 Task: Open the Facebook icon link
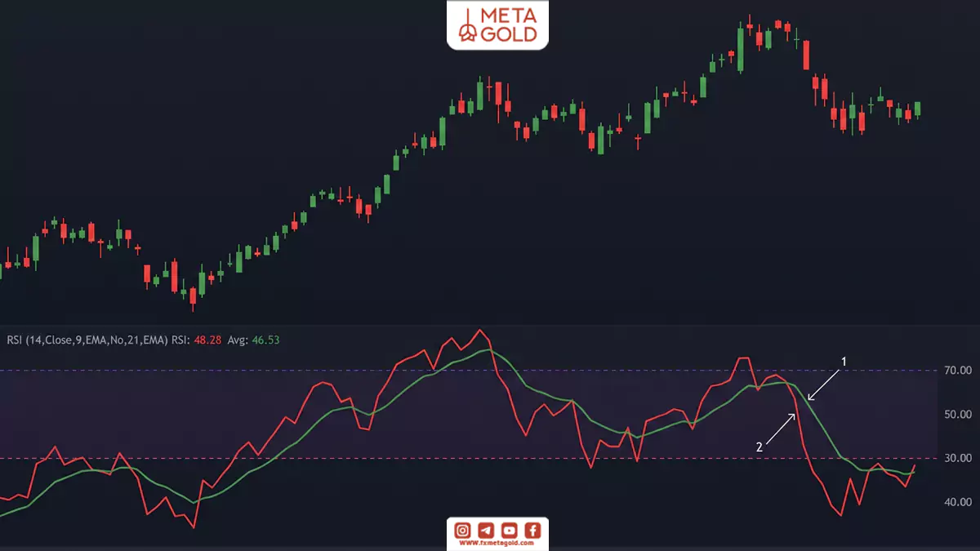[x=533, y=531]
